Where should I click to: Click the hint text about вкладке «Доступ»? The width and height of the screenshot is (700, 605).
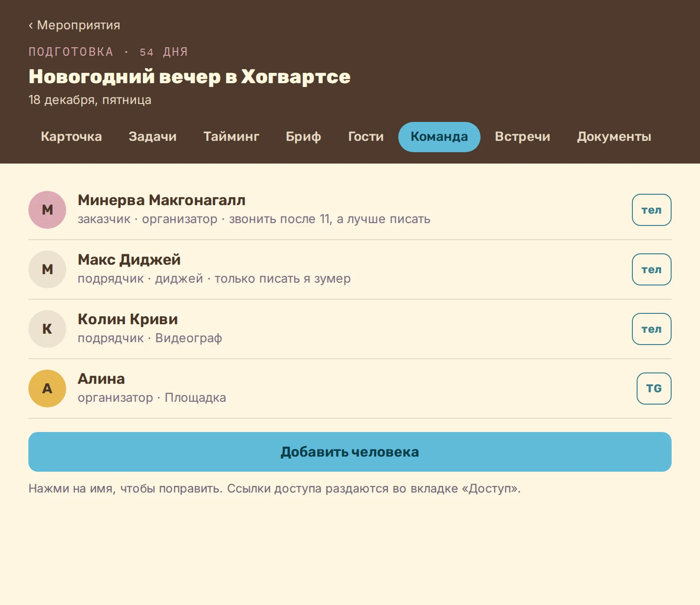(274, 488)
